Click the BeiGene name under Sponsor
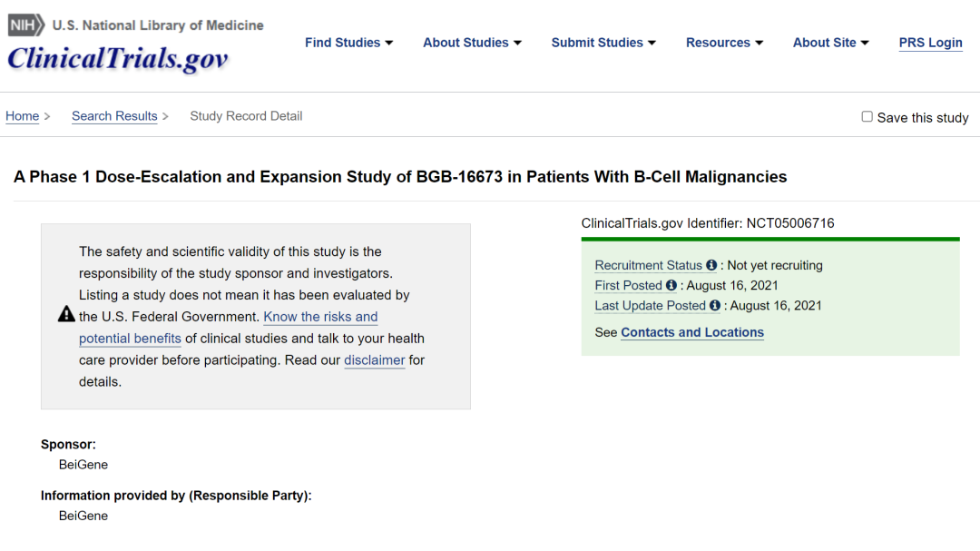The width and height of the screenshot is (980, 551). 83,465
